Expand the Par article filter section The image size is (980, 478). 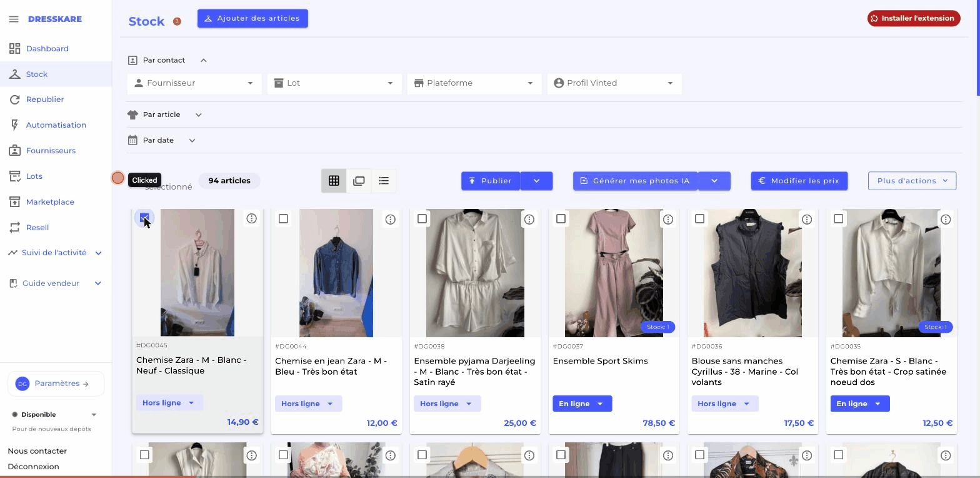pyautogui.click(x=198, y=115)
